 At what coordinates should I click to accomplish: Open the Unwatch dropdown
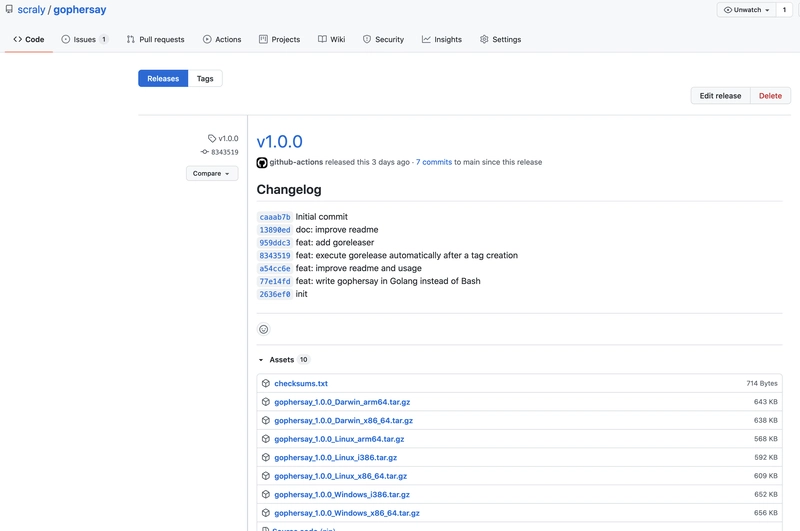coord(746,10)
